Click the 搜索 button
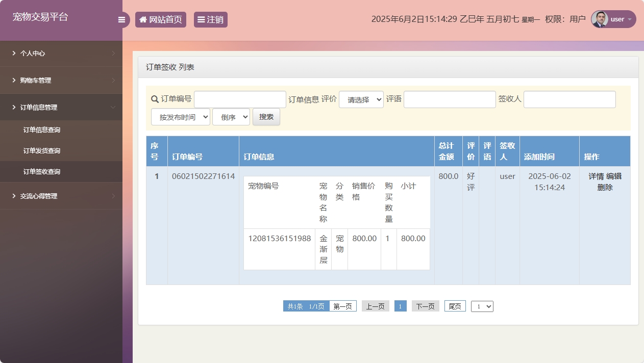Image resolution: width=644 pixels, height=363 pixels. [x=266, y=116]
